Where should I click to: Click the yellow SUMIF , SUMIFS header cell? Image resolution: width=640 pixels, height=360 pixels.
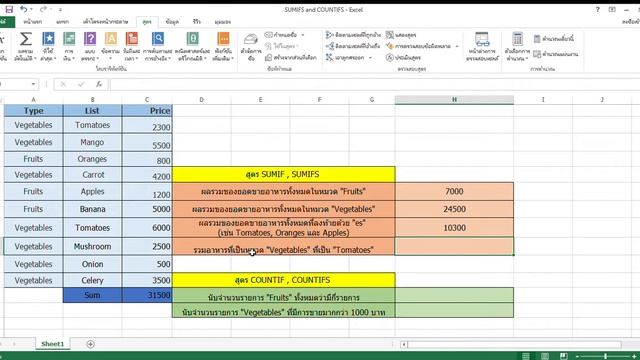[283, 174]
